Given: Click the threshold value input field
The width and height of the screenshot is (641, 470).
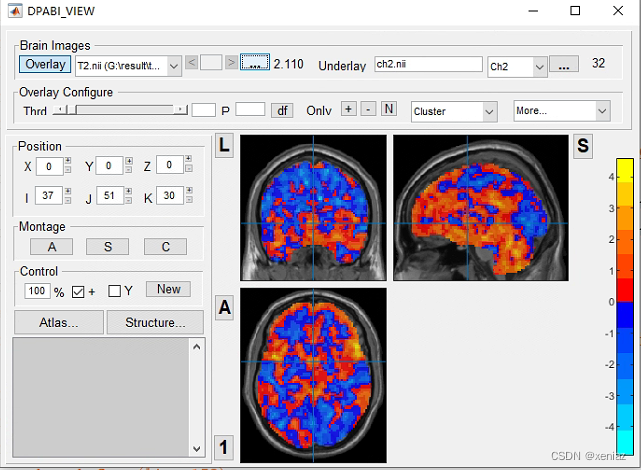Looking at the screenshot, I should (x=204, y=110).
